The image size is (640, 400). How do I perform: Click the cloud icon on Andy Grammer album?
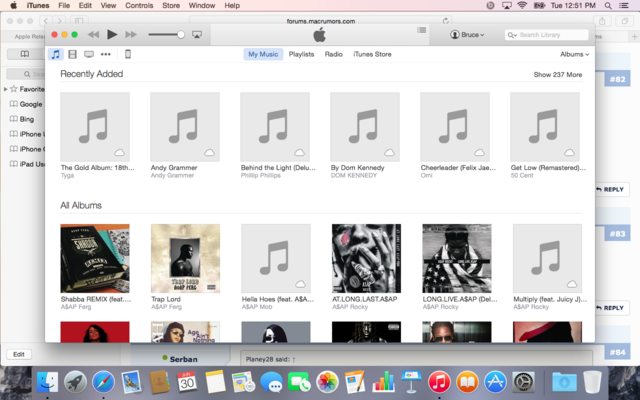pos(209,153)
